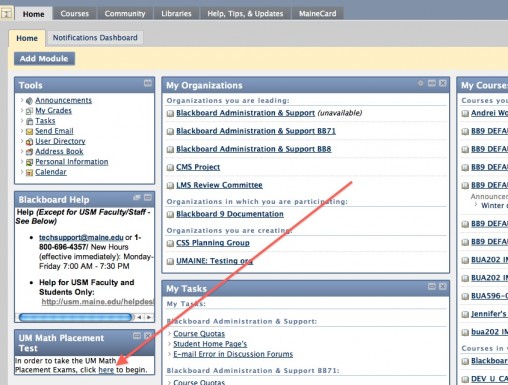
Task: Open the Blackboard 9 Documentation link
Action: tap(230, 214)
